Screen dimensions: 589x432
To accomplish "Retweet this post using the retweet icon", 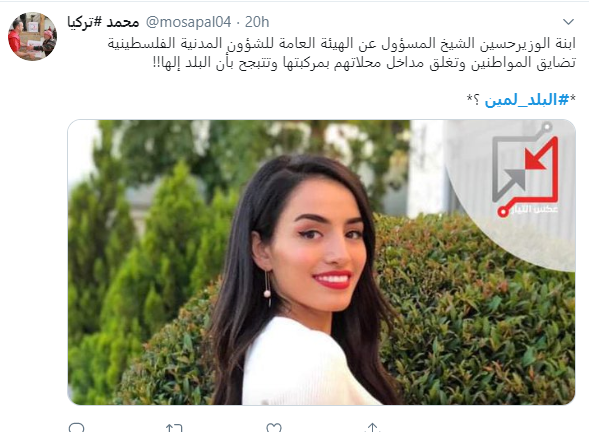I will coord(174,427).
